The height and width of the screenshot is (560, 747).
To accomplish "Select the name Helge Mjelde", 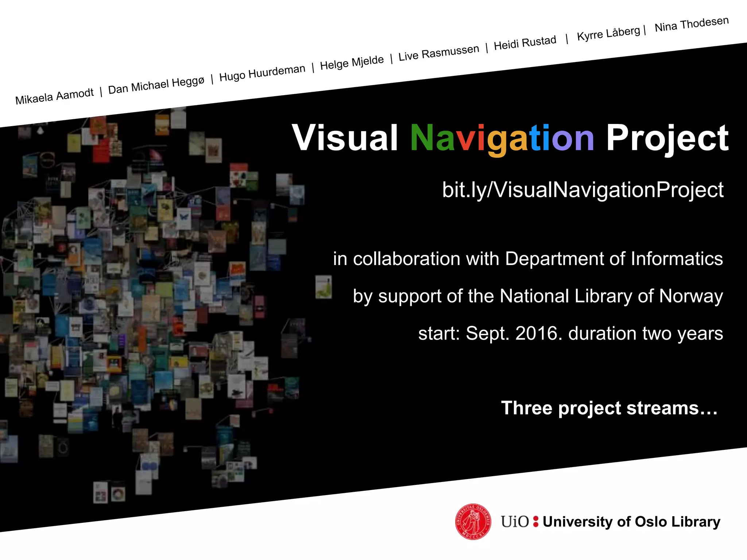I will point(352,62).
